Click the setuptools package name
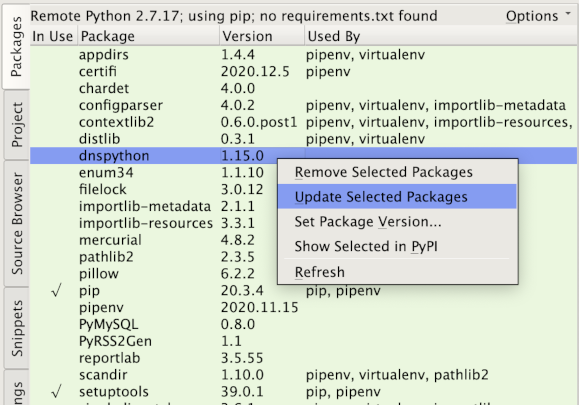The height and width of the screenshot is (405, 579). point(114,392)
